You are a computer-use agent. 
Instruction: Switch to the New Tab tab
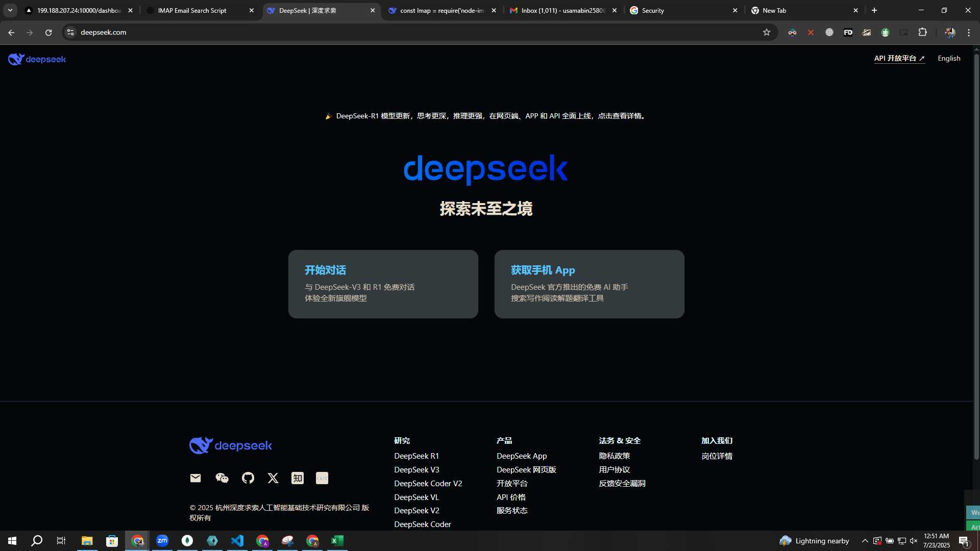805,10
